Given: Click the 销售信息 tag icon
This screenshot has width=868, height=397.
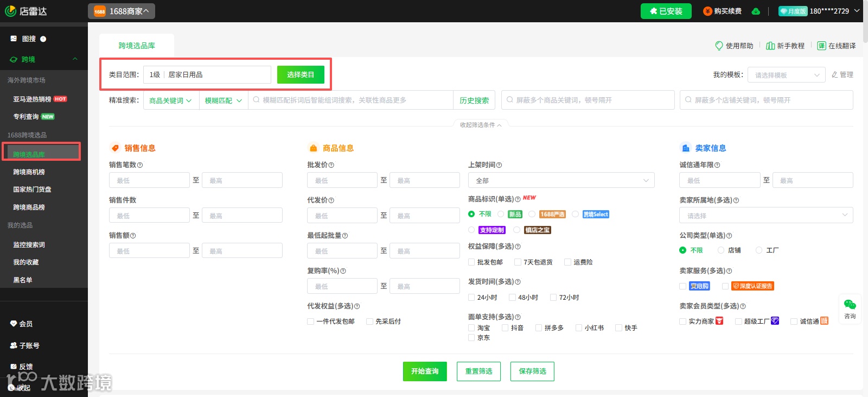Looking at the screenshot, I should [115, 148].
